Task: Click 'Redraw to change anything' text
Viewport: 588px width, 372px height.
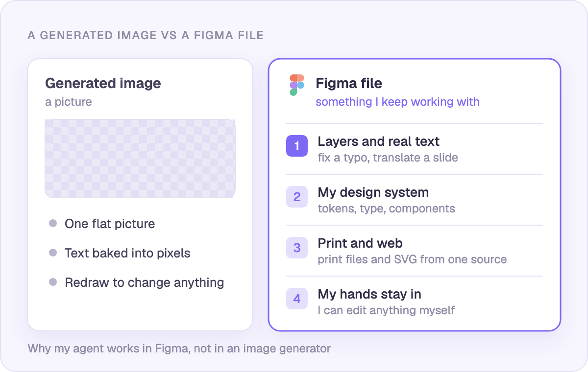Action: pyautogui.click(x=145, y=282)
